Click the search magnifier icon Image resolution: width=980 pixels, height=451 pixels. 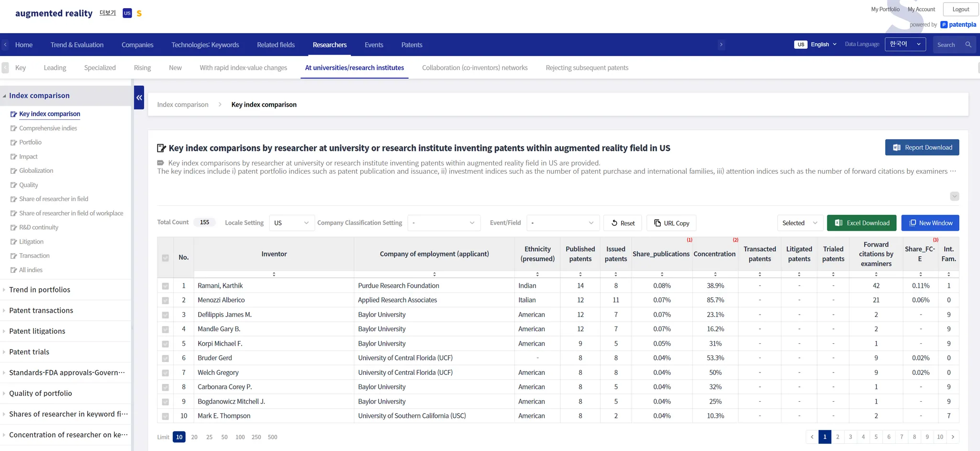968,45
